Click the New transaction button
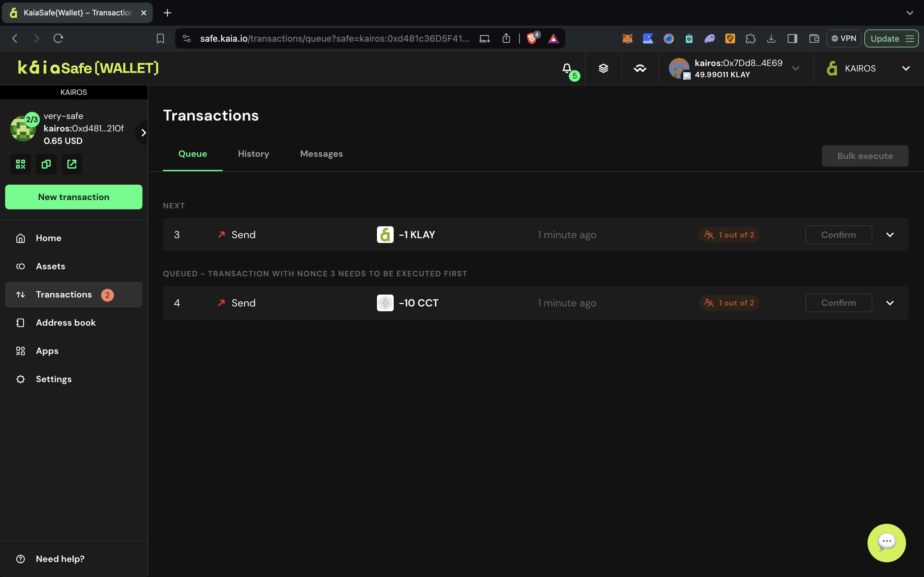 (x=74, y=197)
